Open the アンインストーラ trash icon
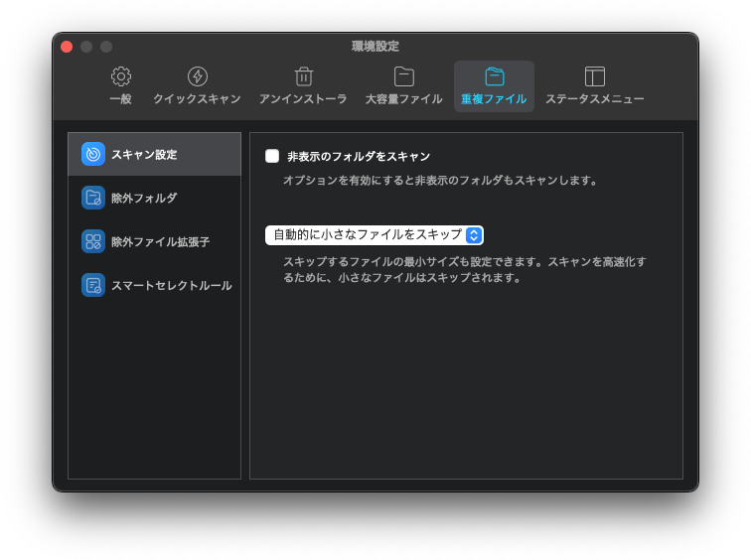This screenshot has height=560, width=751. (304, 76)
